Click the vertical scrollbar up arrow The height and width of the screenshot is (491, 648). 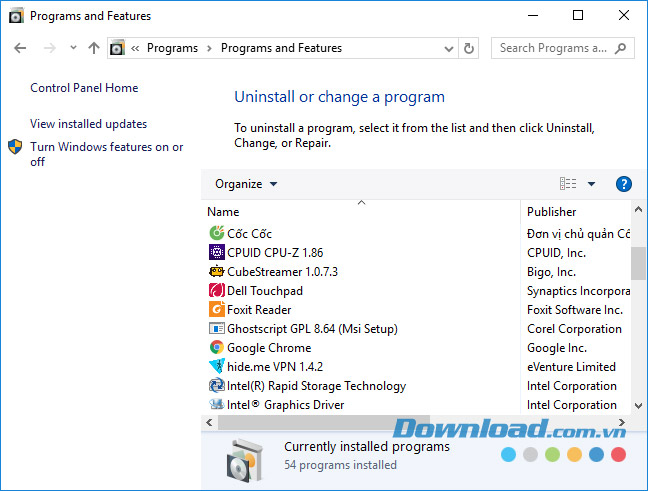[638, 210]
